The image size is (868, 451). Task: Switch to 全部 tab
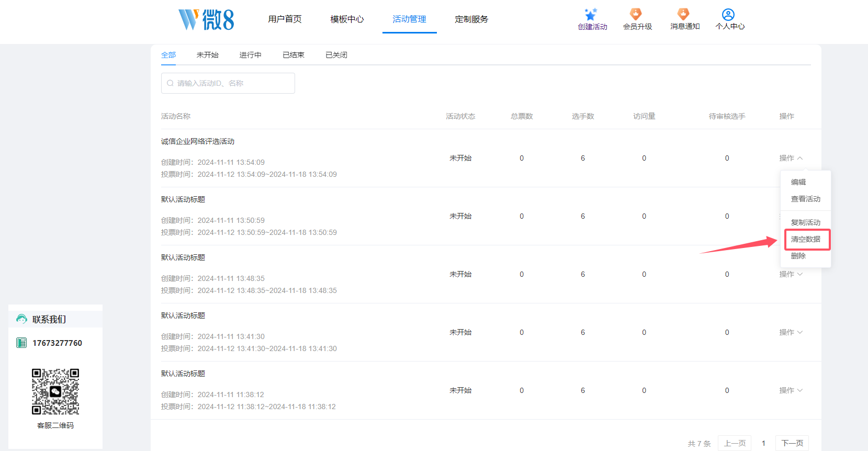168,55
